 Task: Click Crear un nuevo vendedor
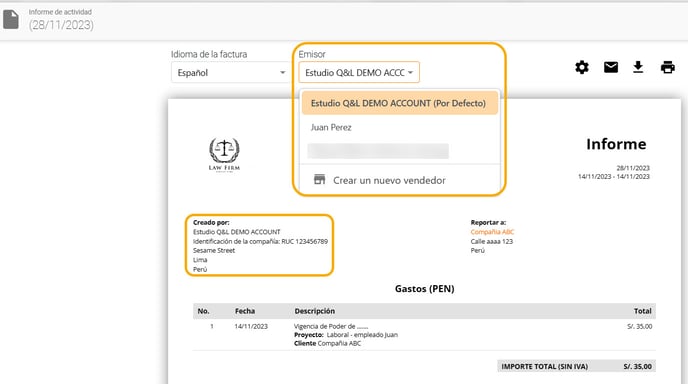389,180
